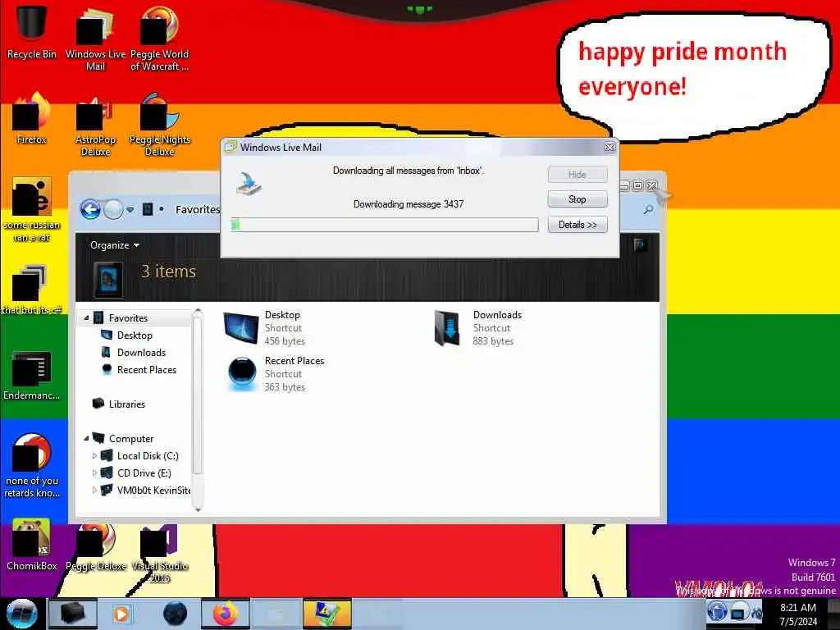Open the black folder taskbar button
Image resolution: width=840 pixels, height=630 pixels.
pos(73,614)
